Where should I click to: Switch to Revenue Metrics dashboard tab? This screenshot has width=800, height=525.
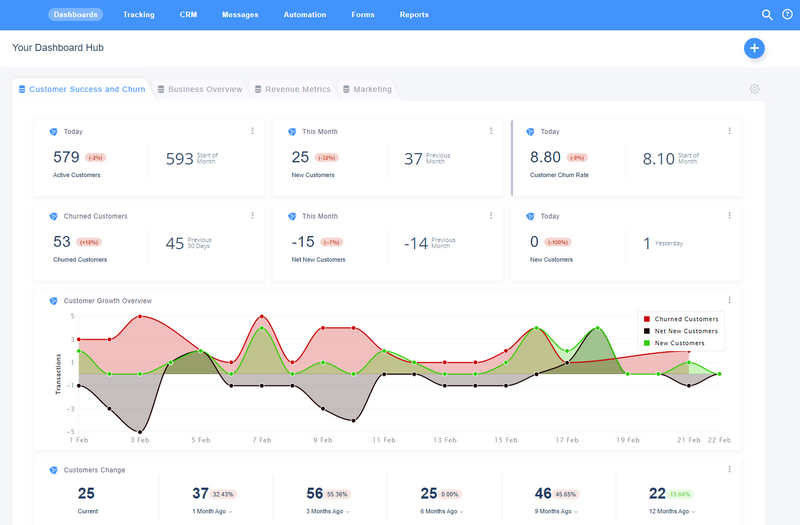point(293,89)
